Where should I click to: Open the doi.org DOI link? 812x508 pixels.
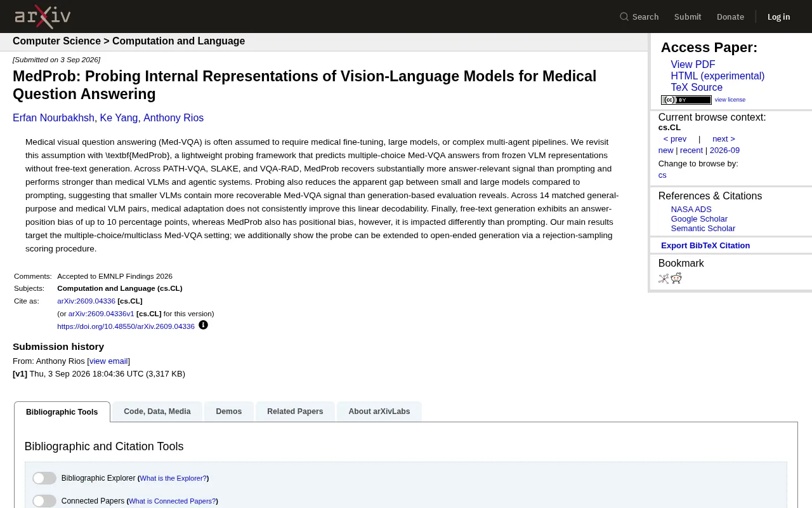[126, 326]
